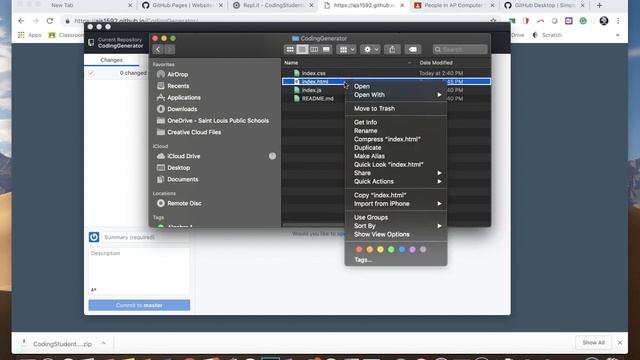Click the Summary field in GitHub Desktop
This screenshot has height=360, width=640.
click(146, 237)
